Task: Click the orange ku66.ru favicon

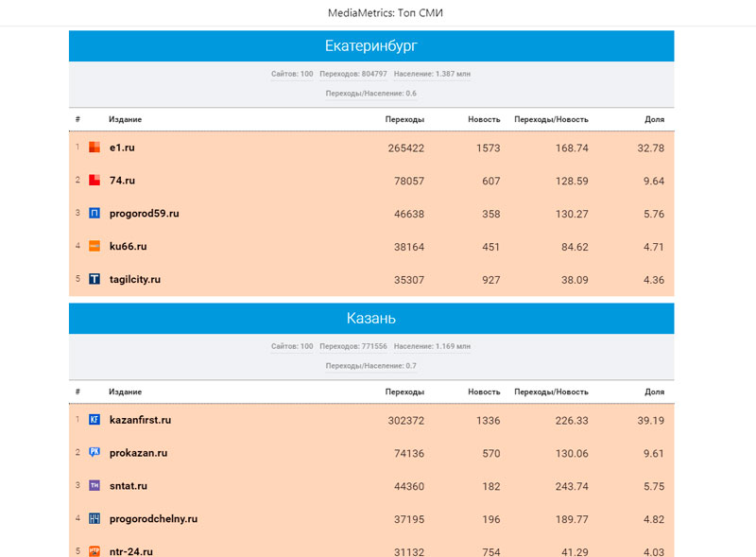Action: point(94,246)
